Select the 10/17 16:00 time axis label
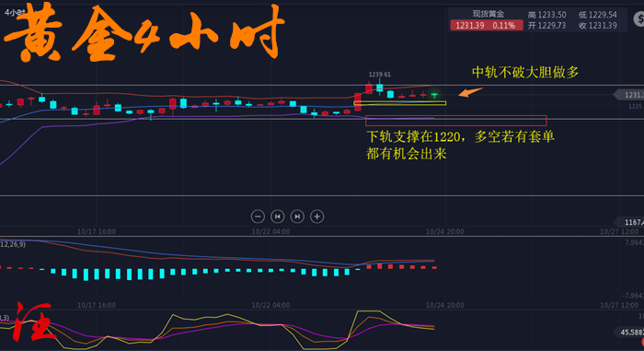 [x=97, y=231]
